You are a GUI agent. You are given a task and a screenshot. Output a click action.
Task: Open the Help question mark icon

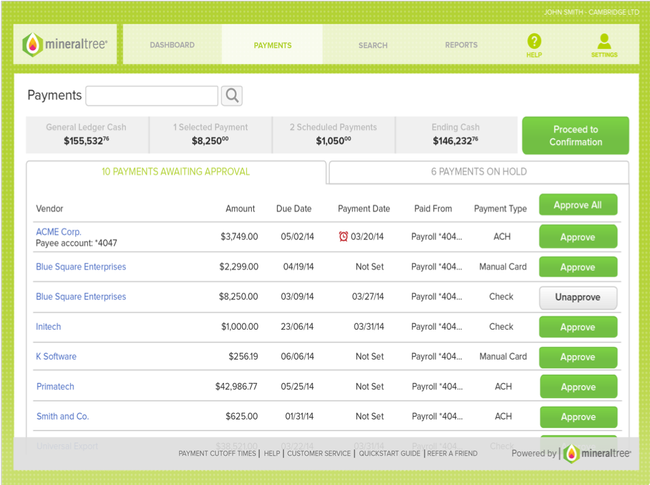(x=534, y=41)
